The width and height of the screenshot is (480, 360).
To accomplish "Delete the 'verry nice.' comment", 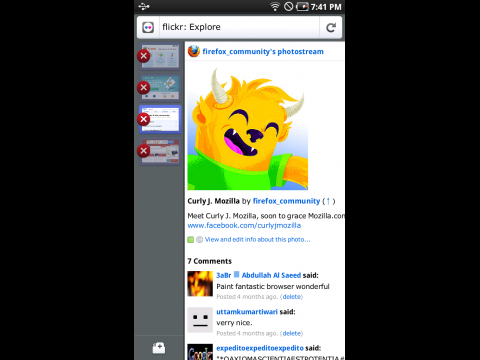I will point(292,333).
